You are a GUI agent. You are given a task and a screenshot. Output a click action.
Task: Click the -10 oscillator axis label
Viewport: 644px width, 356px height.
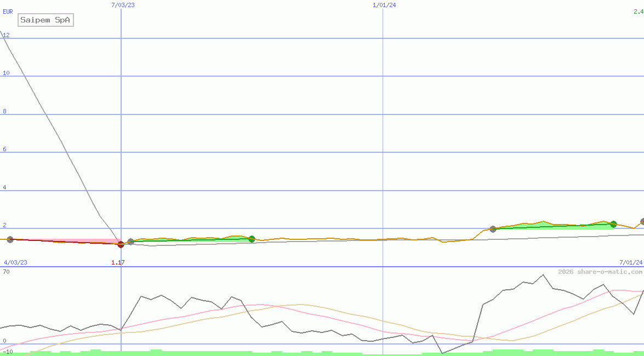click(x=8, y=351)
